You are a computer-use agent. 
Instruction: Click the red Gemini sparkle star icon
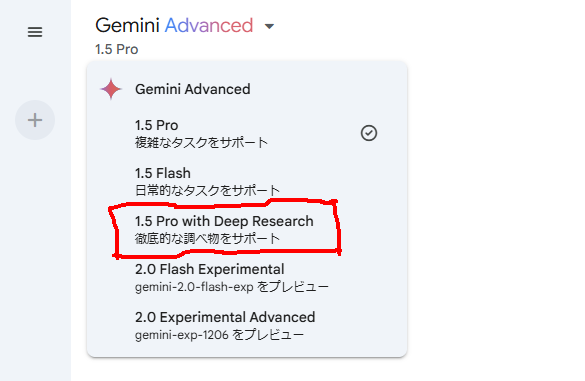click(x=111, y=89)
